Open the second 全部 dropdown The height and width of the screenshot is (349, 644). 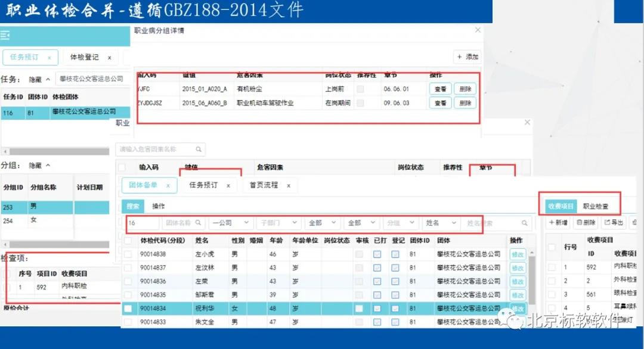pyautogui.click(x=361, y=223)
